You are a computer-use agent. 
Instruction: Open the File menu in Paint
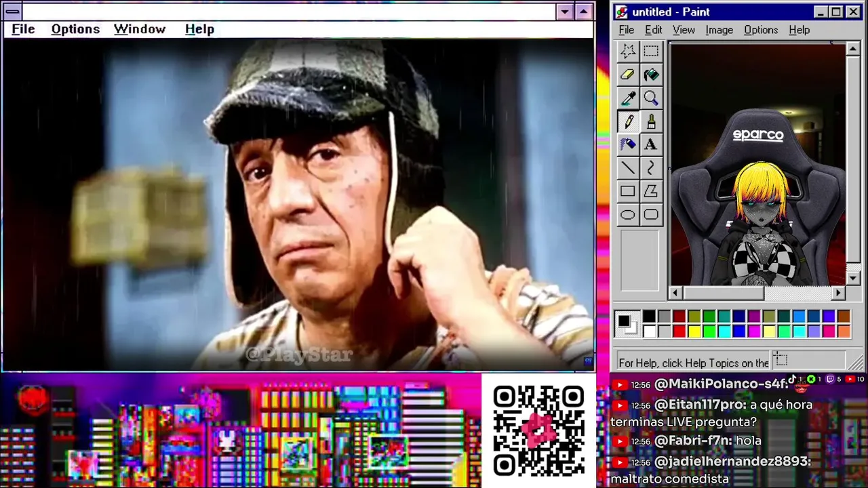pos(627,30)
